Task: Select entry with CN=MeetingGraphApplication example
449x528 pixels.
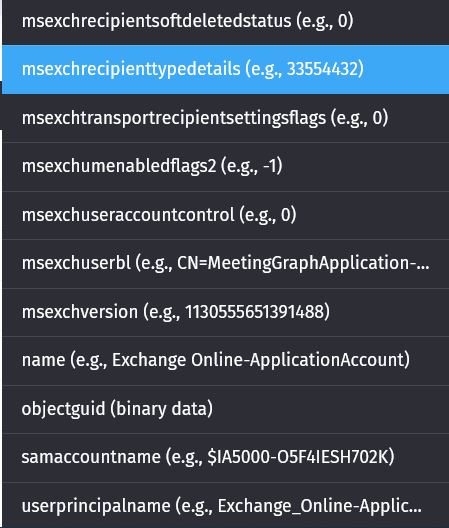Action: coord(226,264)
